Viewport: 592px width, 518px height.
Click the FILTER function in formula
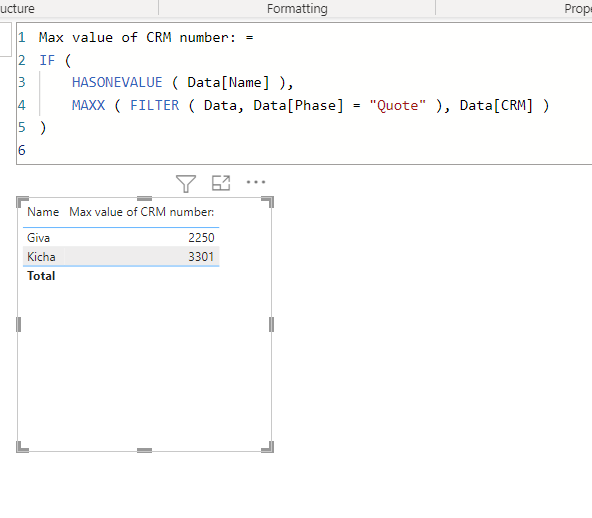(154, 105)
